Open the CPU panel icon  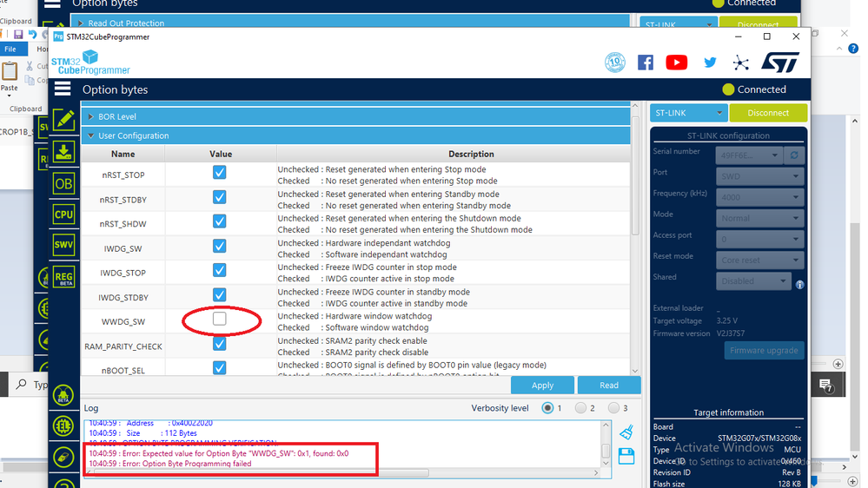click(x=63, y=214)
